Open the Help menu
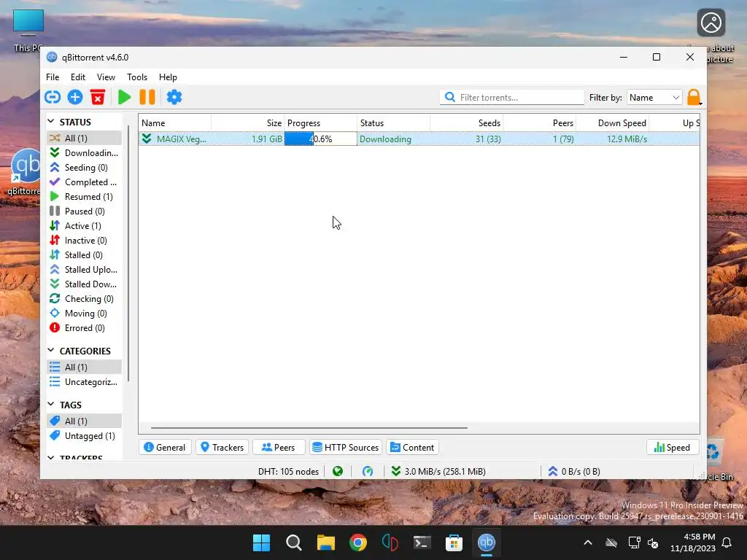747x560 pixels. (168, 77)
